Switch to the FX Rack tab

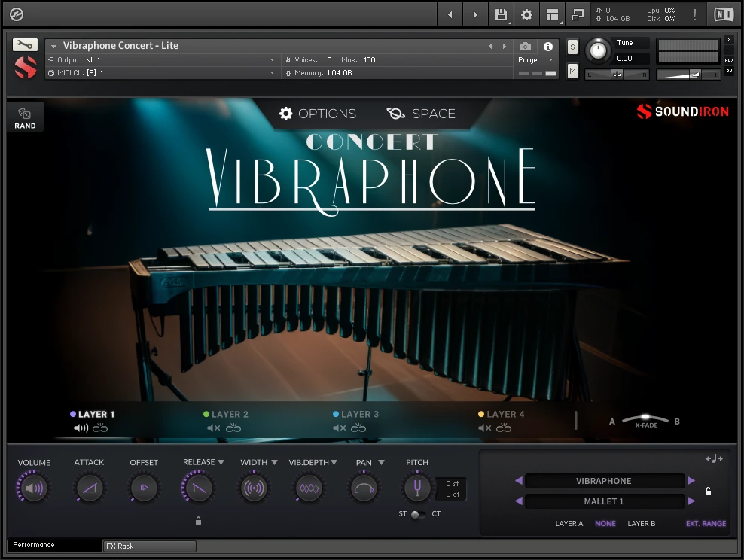point(148,546)
